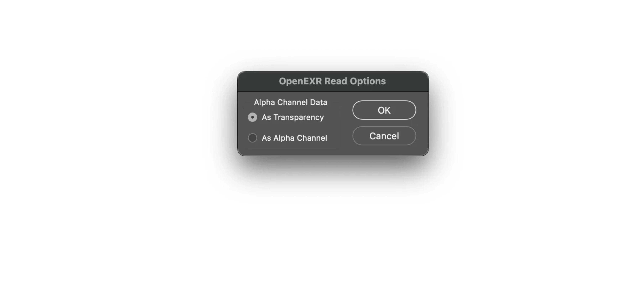Confirm the read options with OK

384,110
